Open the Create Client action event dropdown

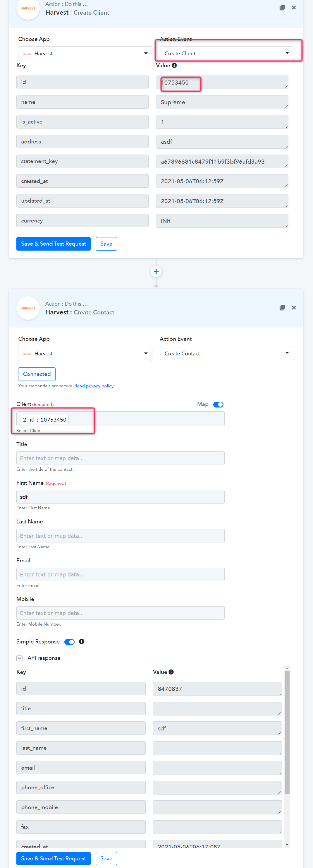(x=226, y=54)
